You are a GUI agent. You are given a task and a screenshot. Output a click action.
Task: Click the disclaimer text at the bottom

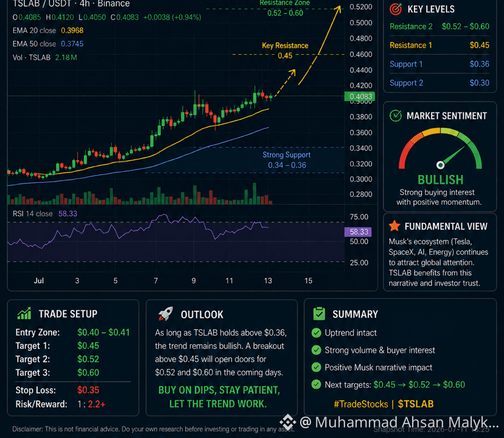[x=153, y=429]
